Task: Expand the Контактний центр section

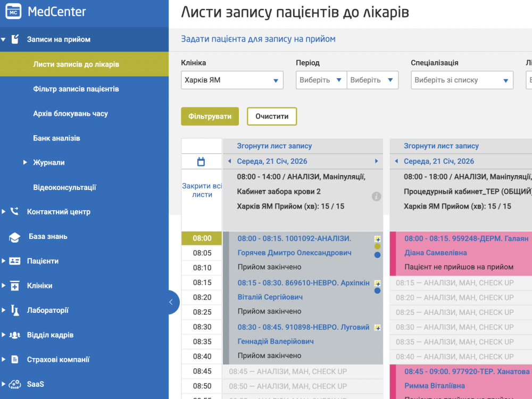Action: click(x=3, y=211)
